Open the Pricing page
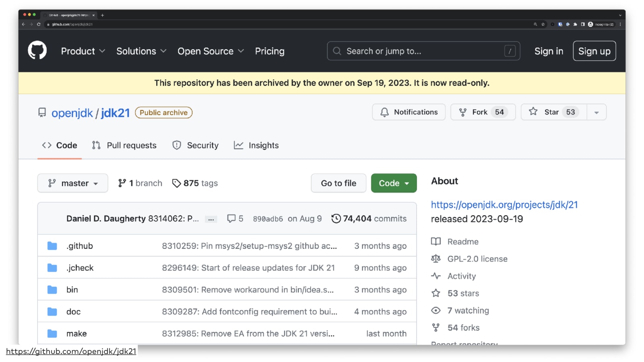The image size is (644, 362). 270,51
